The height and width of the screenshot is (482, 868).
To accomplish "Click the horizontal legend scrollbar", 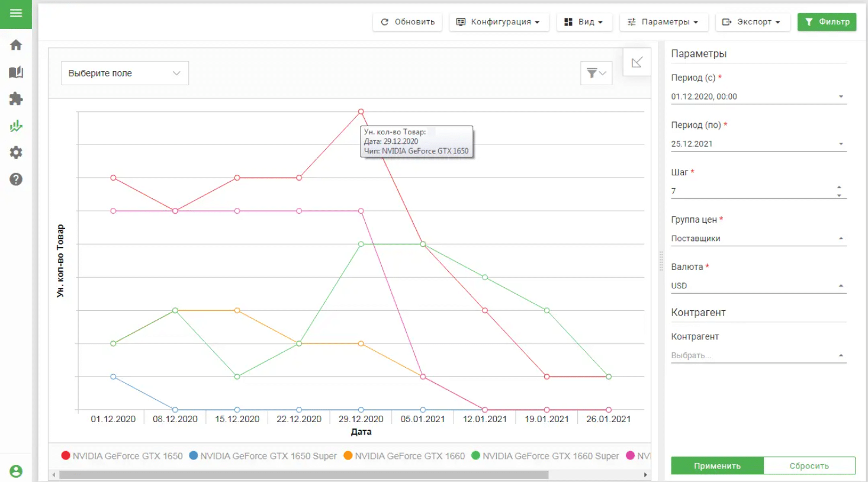I will click(x=303, y=475).
